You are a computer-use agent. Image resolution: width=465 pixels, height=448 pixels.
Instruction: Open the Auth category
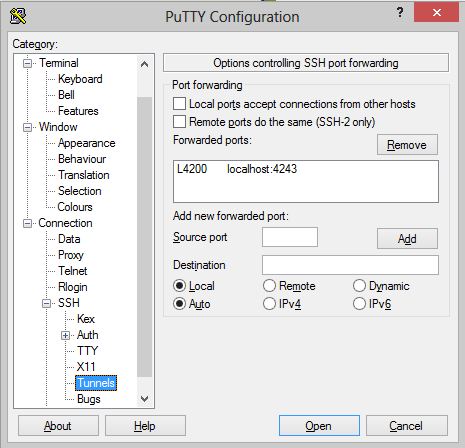(87, 335)
